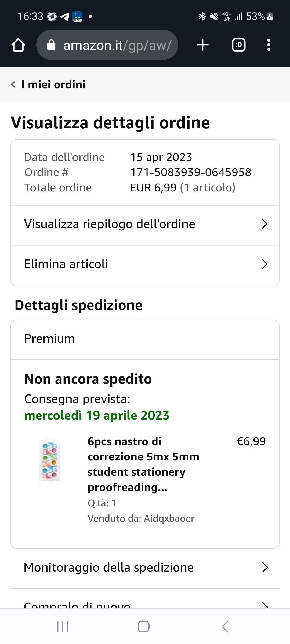
Task: Open a new tab with plus icon
Action: (202, 45)
